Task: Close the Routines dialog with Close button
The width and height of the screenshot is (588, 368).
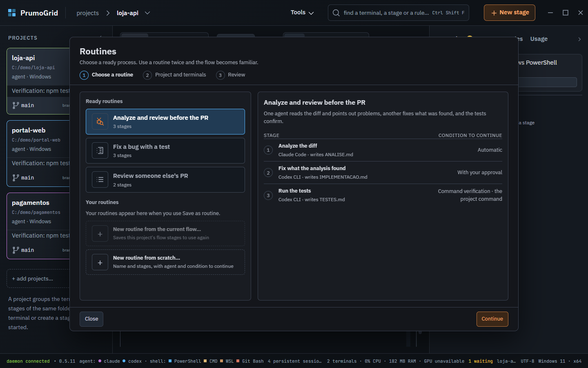Action: [91, 319]
